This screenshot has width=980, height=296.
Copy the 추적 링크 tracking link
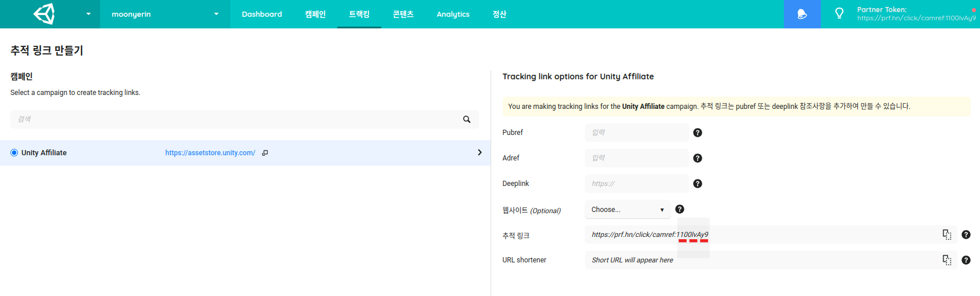947,235
